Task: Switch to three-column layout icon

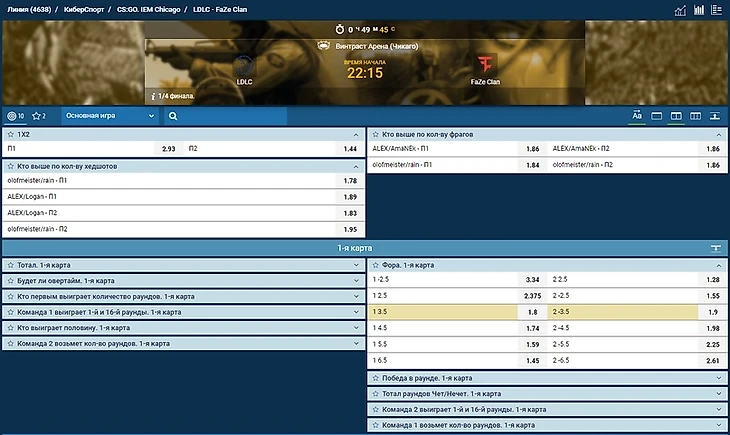Action: [695, 116]
